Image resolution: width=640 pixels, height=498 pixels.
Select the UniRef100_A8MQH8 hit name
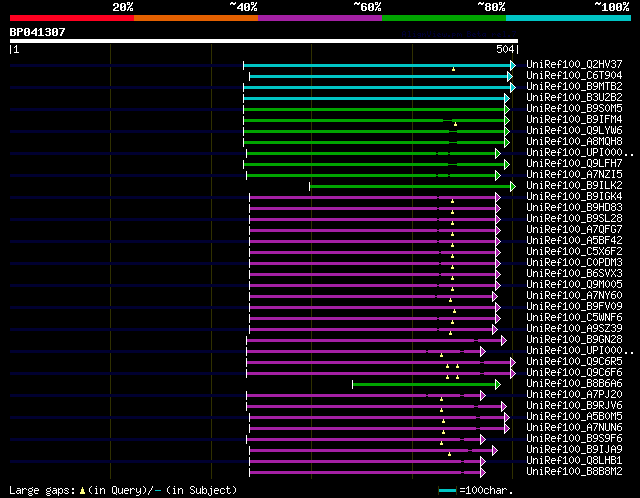point(574,141)
